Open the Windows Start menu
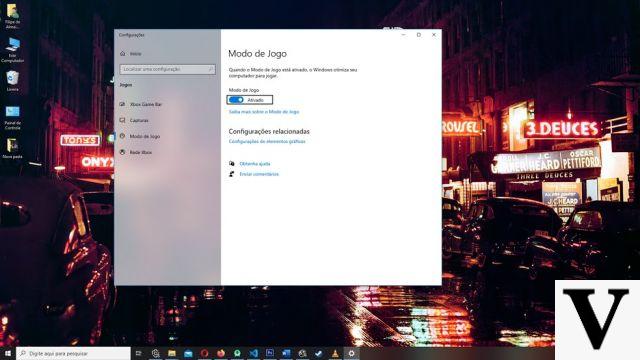 [x=7, y=353]
